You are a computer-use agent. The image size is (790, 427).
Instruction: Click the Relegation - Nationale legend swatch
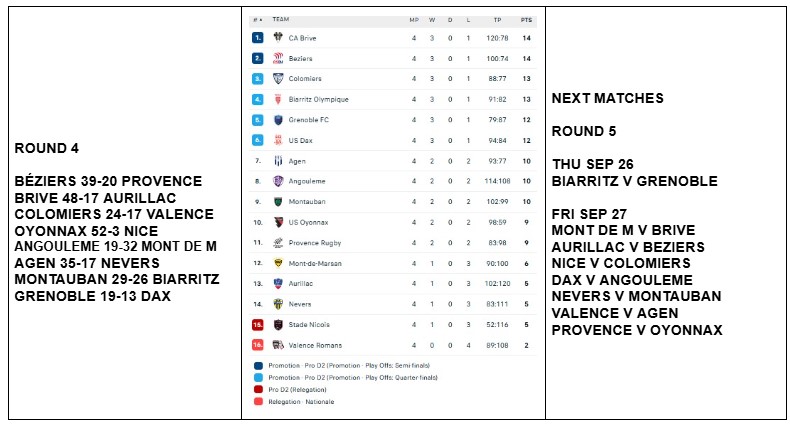[x=257, y=401]
